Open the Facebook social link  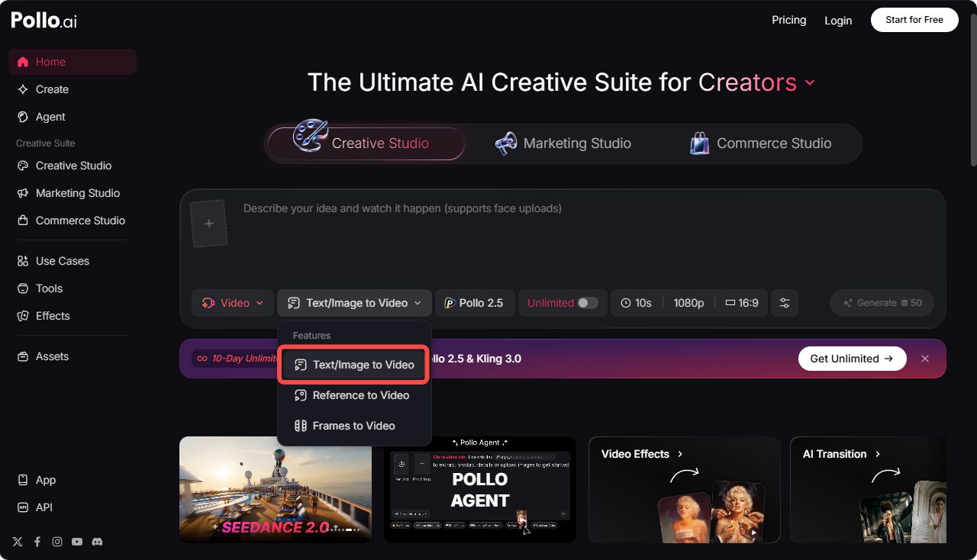[37, 542]
